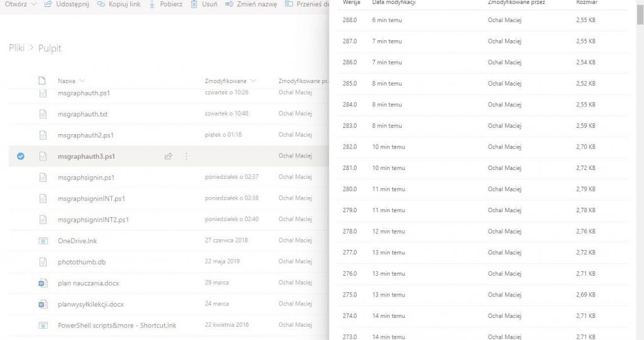Click the Word icon of planwysyłkilekcji.docx
This screenshot has width=644, height=340.
click(43, 304)
